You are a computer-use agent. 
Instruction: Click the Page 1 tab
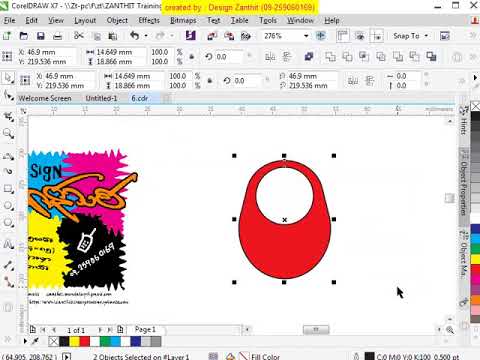tap(145, 330)
